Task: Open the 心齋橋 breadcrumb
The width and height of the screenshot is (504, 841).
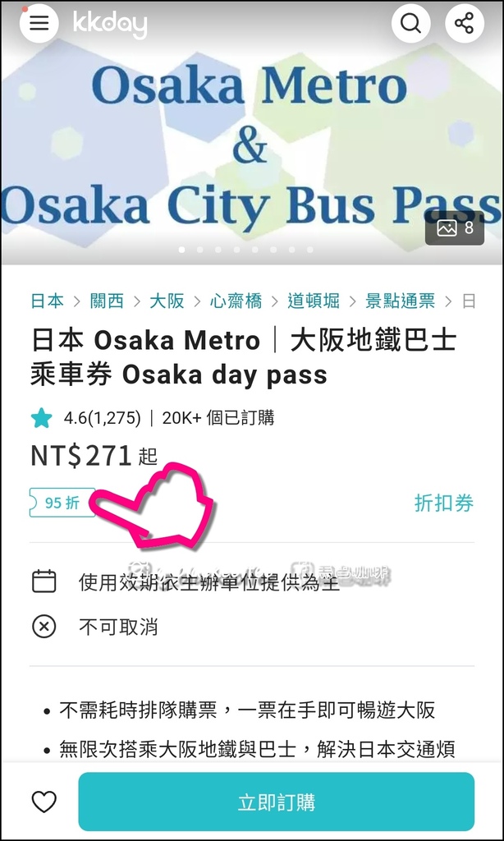Action: coord(236,301)
